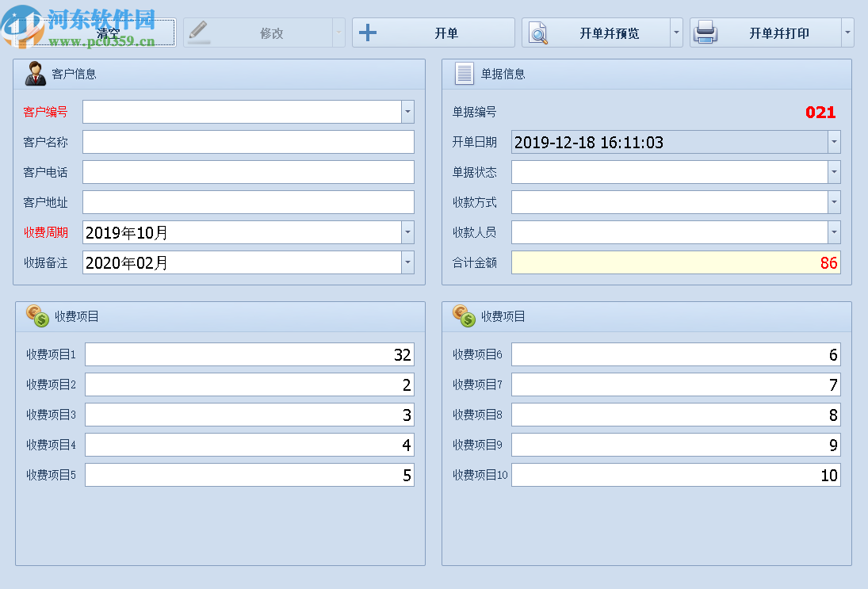
Task: Click the 单据状态 label
Action: pyautogui.click(x=474, y=172)
